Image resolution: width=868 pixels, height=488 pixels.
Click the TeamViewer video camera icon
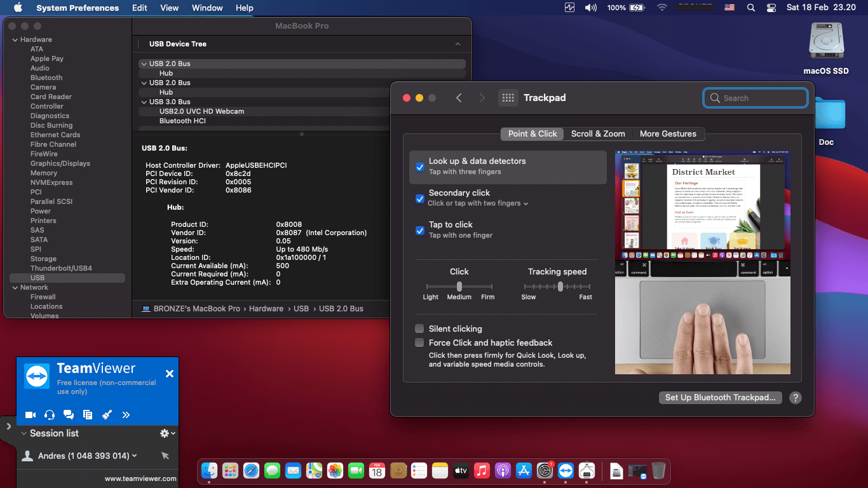(30, 415)
